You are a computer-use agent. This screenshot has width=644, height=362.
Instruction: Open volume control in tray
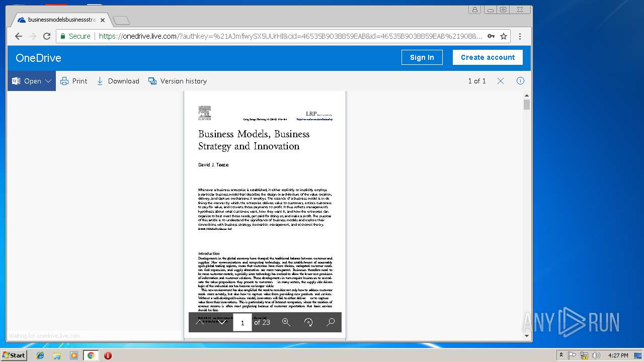596,355
